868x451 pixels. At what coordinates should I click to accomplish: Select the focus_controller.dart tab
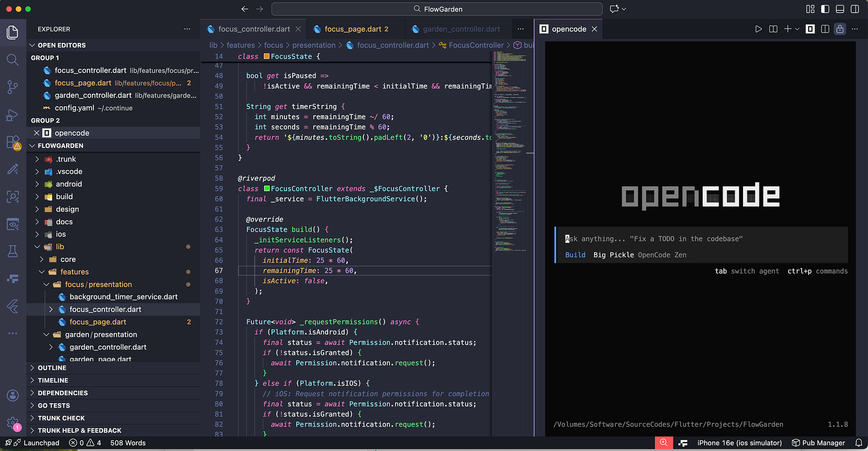[x=254, y=29]
